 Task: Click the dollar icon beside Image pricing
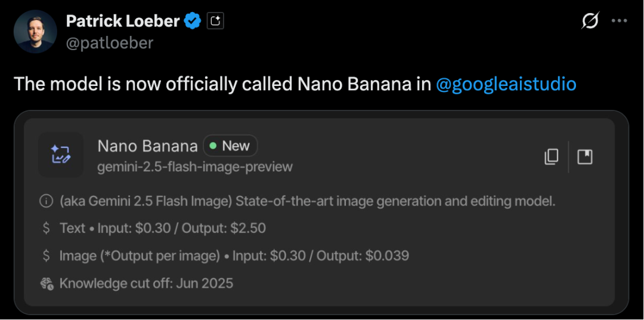(46, 256)
